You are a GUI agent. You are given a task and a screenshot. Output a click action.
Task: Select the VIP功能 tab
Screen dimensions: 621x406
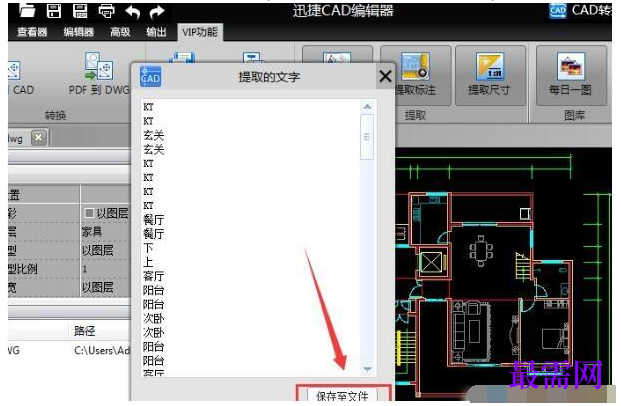tap(200, 32)
